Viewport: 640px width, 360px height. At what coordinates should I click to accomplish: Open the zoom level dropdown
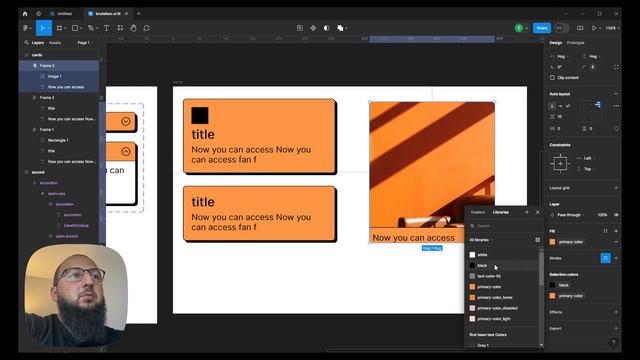pyautogui.click(x=612, y=28)
